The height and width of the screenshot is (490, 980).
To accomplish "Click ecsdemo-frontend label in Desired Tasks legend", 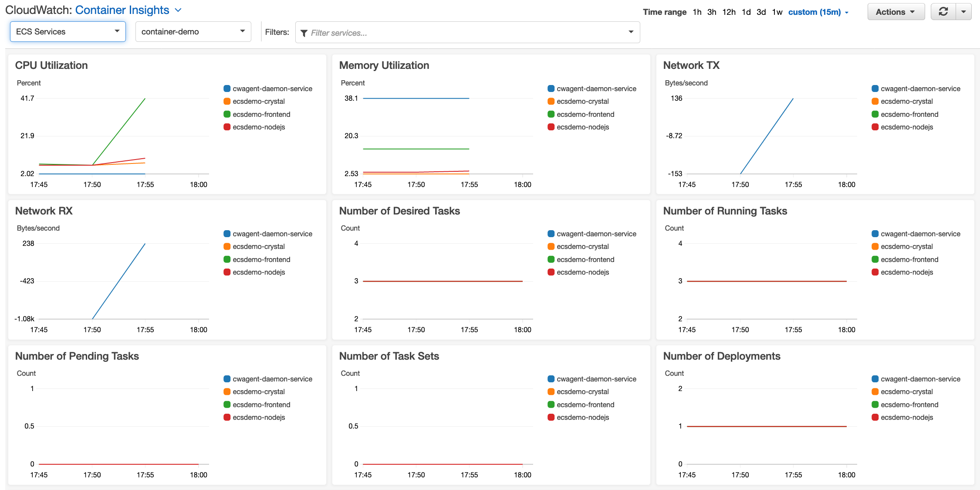I will tap(585, 259).
